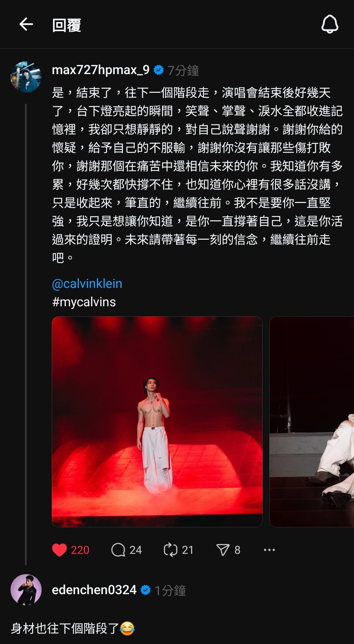Tap the max727hpmax_9 username

pos(101,70)
